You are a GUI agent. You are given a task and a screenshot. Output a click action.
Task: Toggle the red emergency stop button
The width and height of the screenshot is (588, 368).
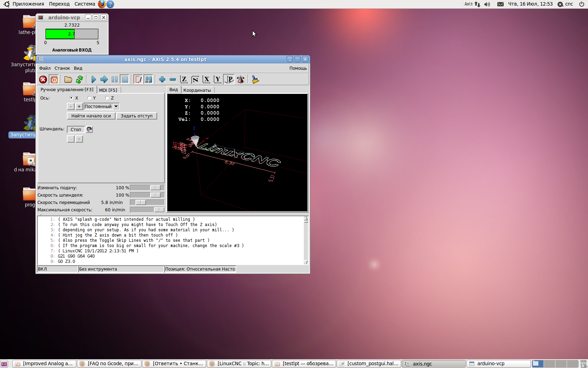pyautogui.click(x=43, y=80)
